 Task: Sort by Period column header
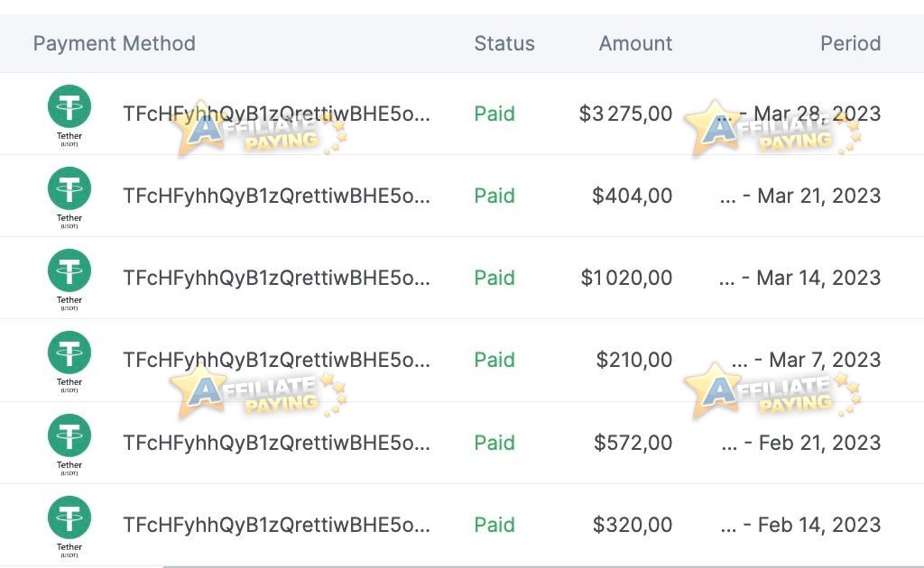[851, 43]
